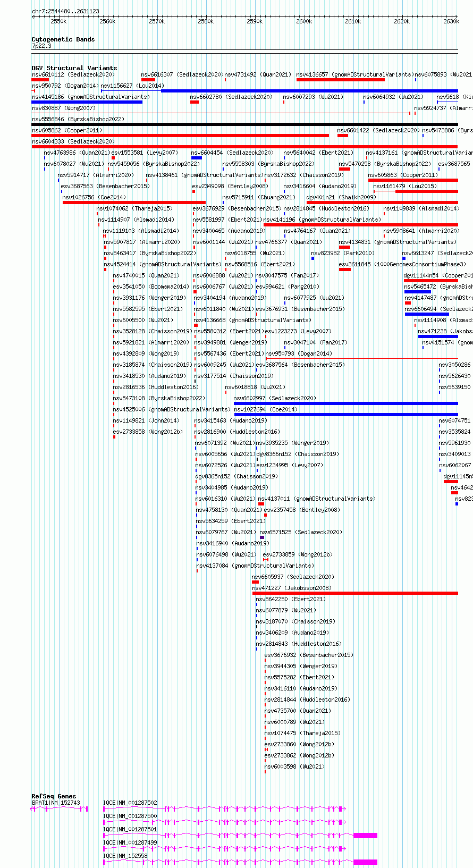Click the nsv5914717 (Almarri2020) label
The width and height of the screenshot is (473, 868).
(x=96, y=175)
